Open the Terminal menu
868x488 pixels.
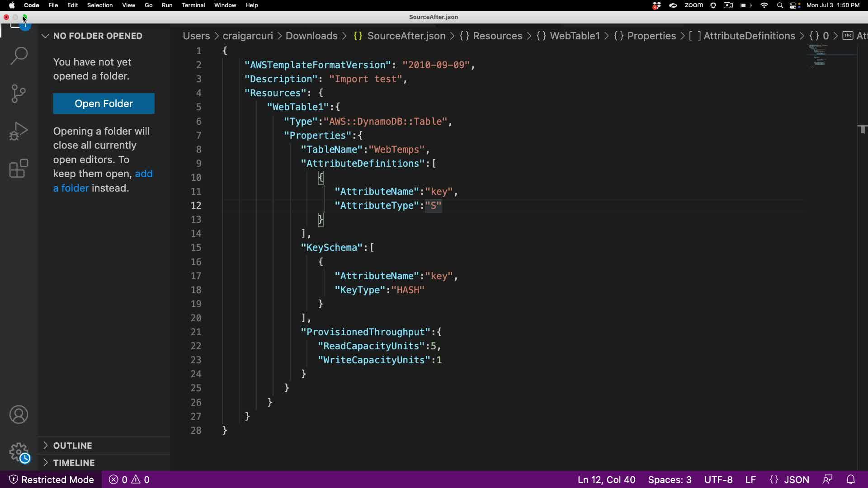click(x=193, y=5)
